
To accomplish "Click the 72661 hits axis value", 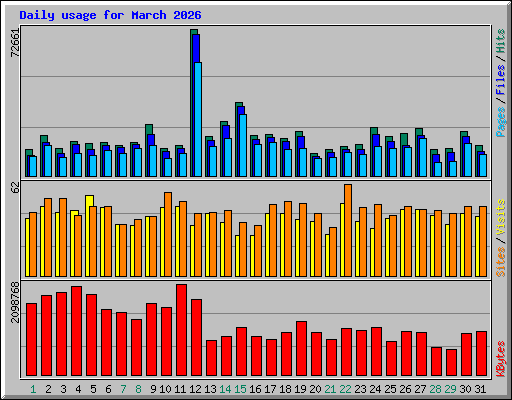I will point(15,43).
